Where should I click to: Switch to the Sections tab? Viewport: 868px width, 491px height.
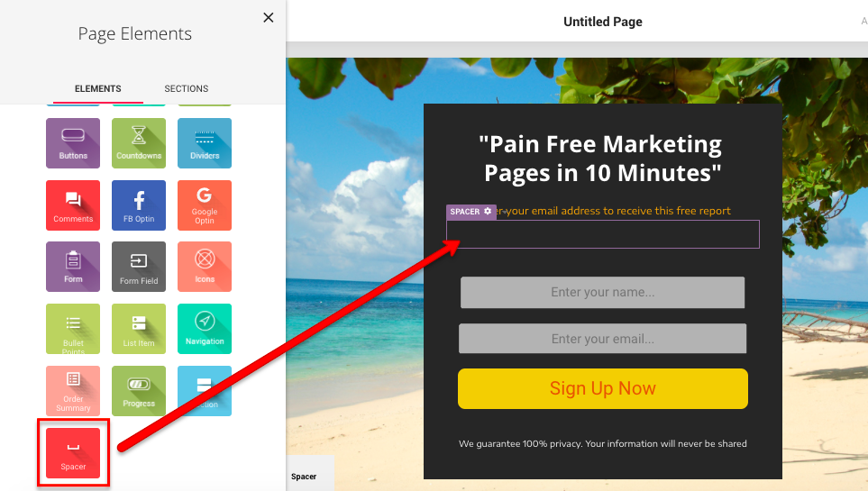(186, 88)
